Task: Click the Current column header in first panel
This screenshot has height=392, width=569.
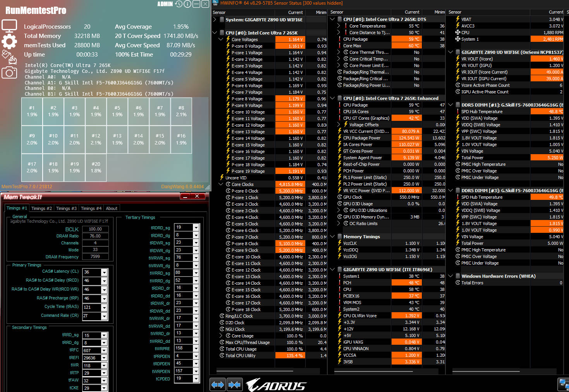Action: (x=290, y=12)
